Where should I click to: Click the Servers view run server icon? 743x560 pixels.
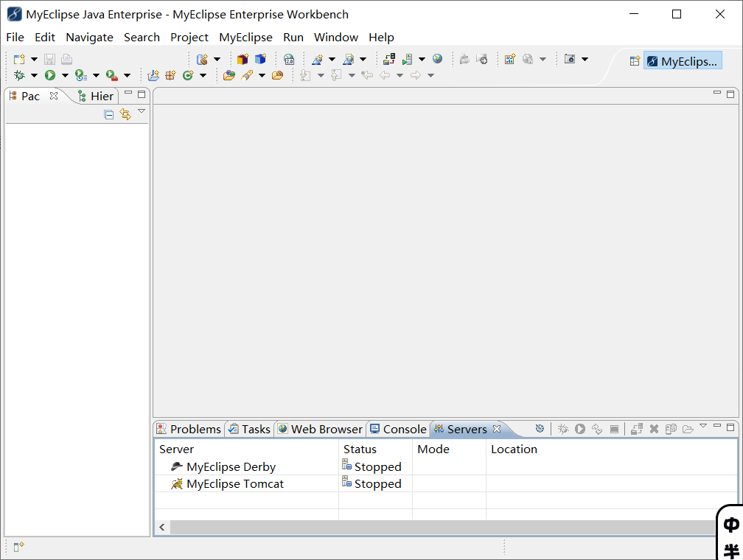coord(580,429)
